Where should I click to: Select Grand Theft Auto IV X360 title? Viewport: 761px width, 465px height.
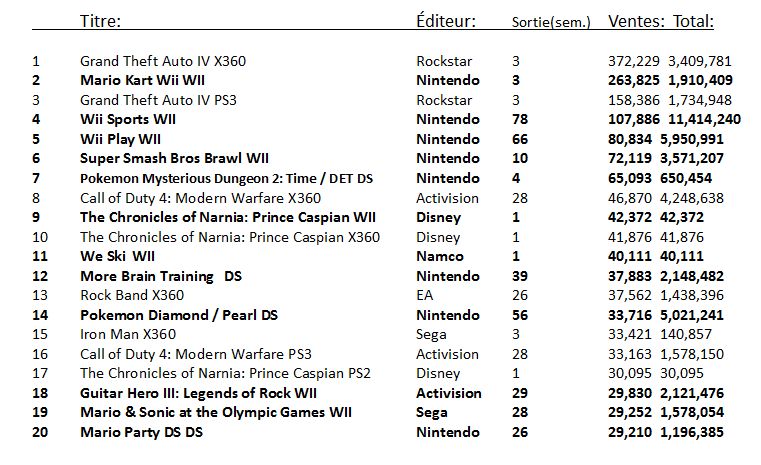(163, 61)
